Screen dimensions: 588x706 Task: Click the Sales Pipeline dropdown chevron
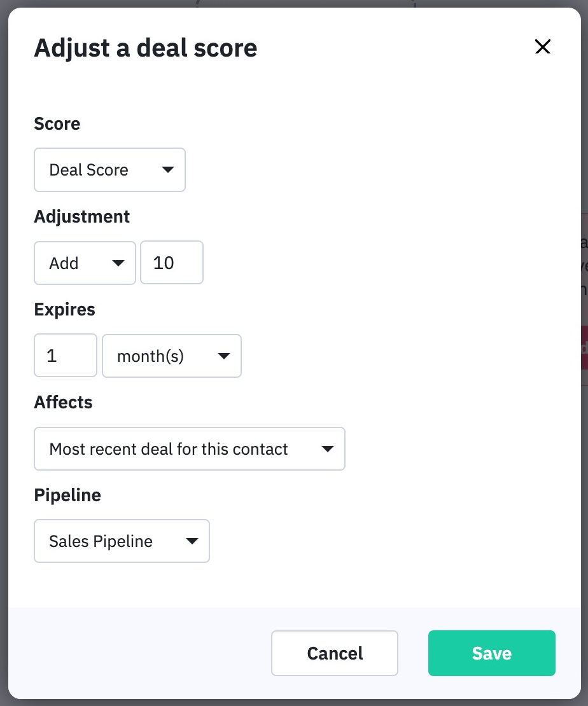point(192,541)
